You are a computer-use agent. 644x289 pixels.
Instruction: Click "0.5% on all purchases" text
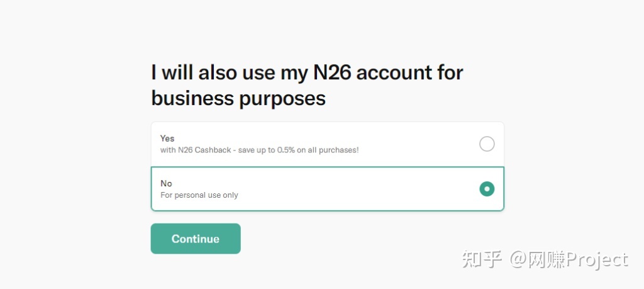point(318,150)
